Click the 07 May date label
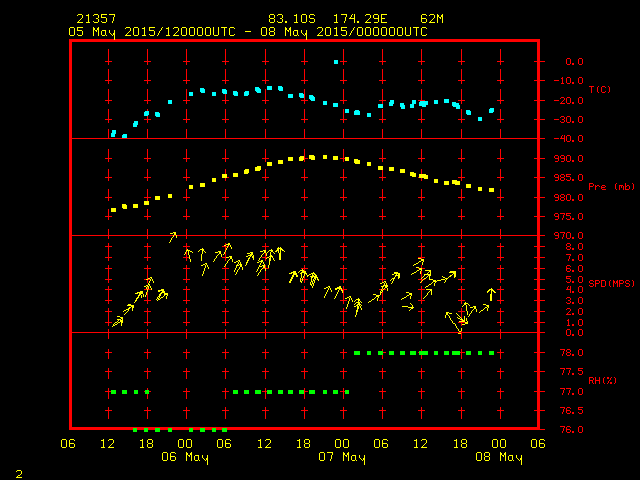 [x=341, y=457]
